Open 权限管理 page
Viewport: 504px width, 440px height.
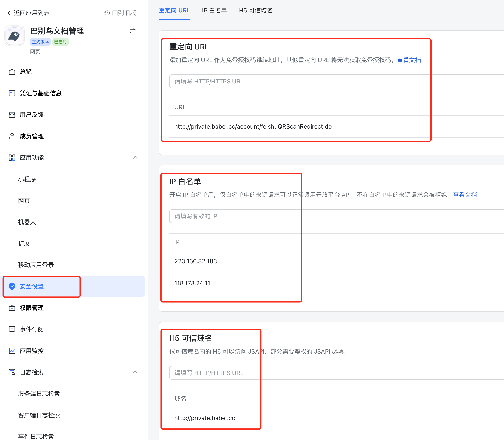tap(32, 308)
